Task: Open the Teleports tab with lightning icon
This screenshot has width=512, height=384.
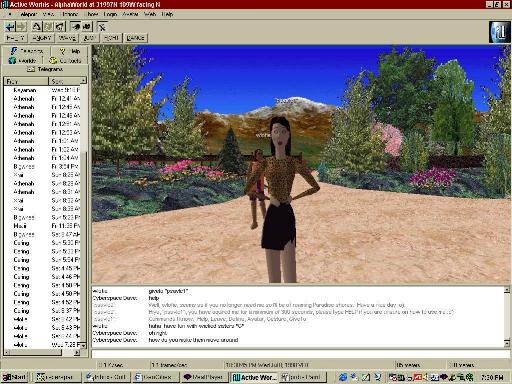Action: pos(27,51)
